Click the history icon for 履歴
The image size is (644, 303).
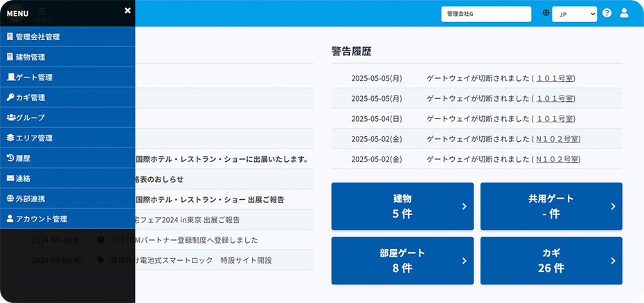tap(10, 158)
